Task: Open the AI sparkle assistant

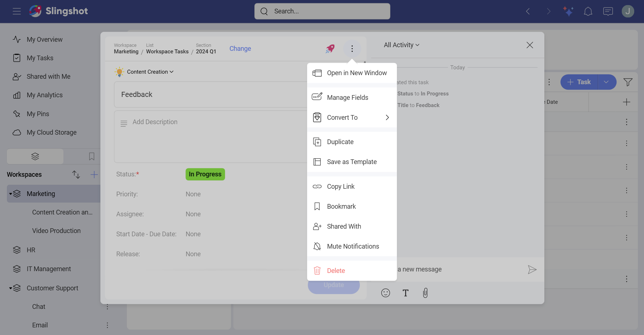Action: pos(568,11)
